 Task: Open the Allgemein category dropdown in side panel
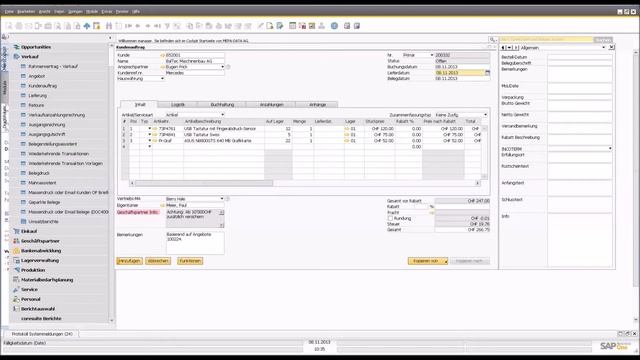[x=603, y=48]
